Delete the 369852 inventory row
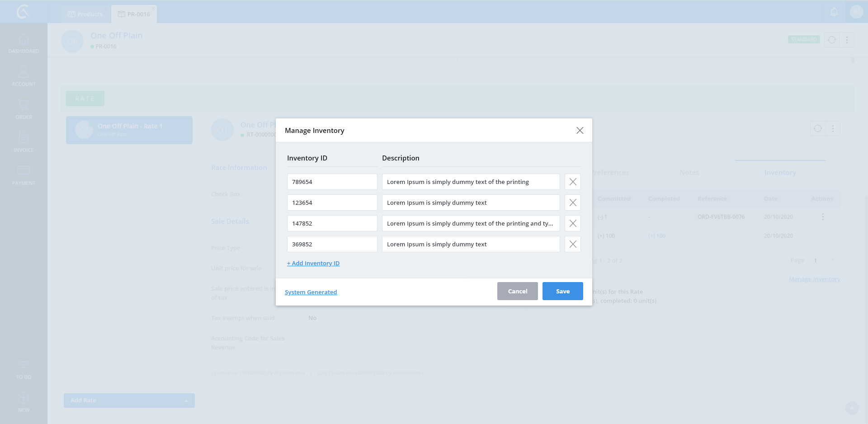This screenshot has width=868, height=424. (572, 244)
